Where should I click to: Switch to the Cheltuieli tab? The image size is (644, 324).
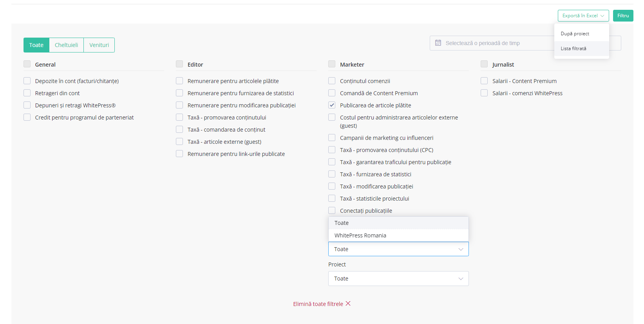coord(67,45)
